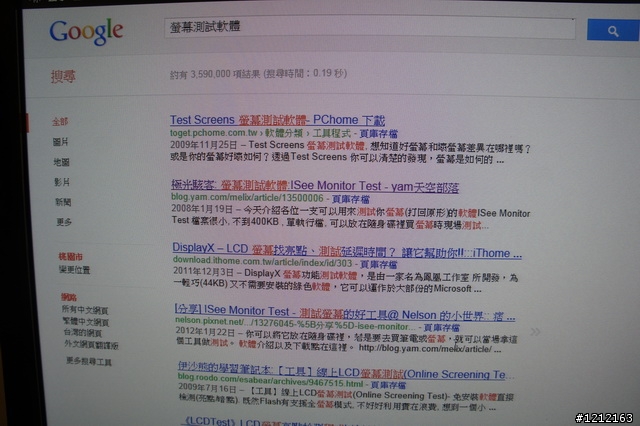Open 頁庫存檔 for blog.yam.com result
This screenshot has width=640, height=426.
tap(351, 199)
